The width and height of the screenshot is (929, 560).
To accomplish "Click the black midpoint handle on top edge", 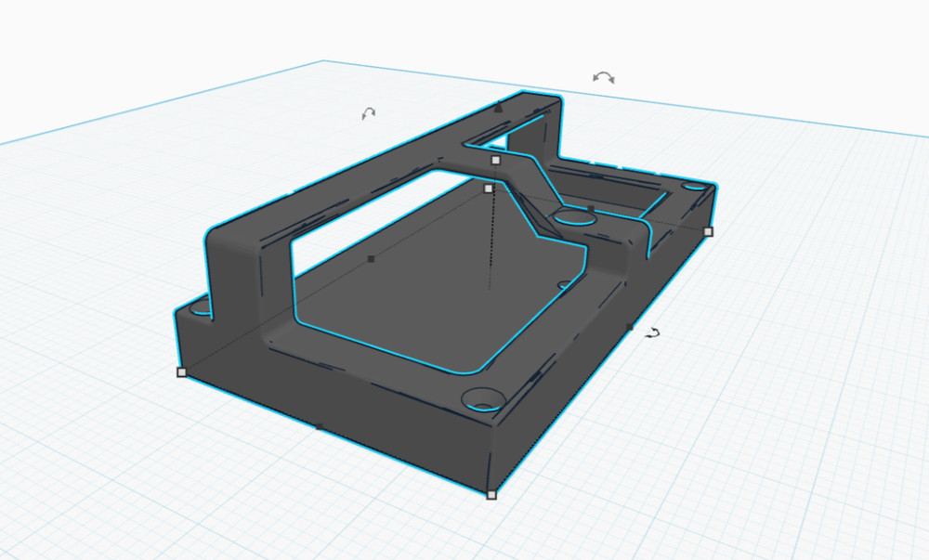I will pyautogui.click(x=591, y=208).
